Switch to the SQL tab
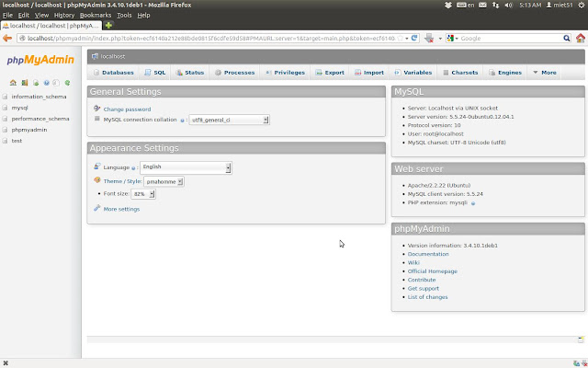 pyautogui.click(x=155, y=73)
